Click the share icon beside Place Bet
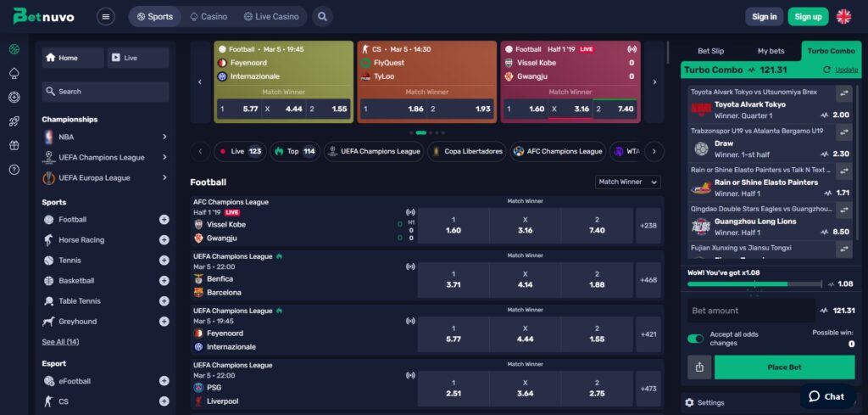868x415 pixels. (698, 367)
